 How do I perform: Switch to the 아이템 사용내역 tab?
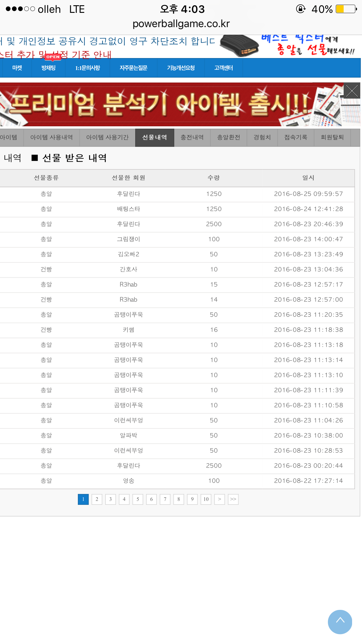(52, 137)
